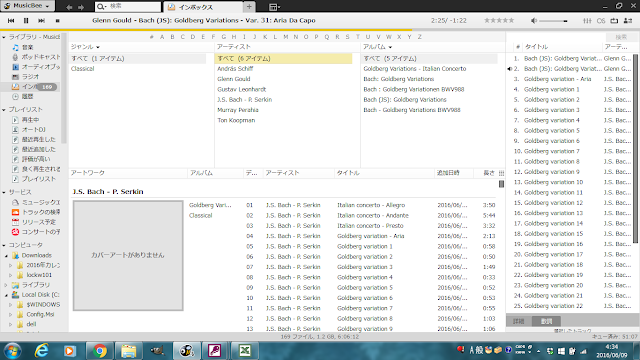Open 音楽 library in sidebar

coord(27,47)
